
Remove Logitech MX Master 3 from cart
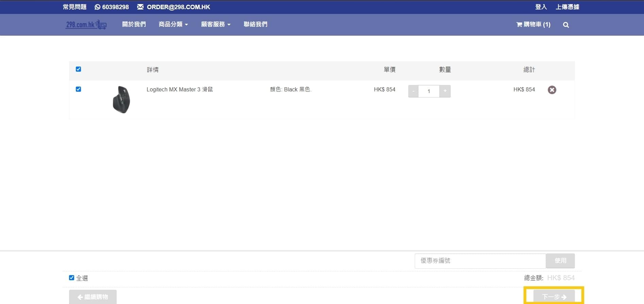coord(552,90)
